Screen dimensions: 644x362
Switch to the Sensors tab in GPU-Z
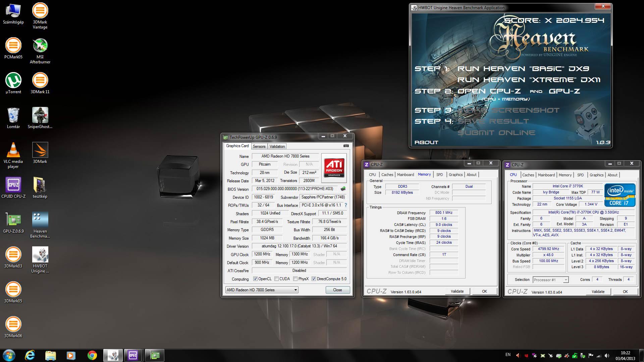[x=259, y=146]
